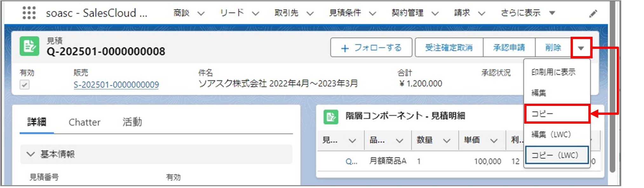
Task: Open the 見積条件 tab dropdown chevron
Action: pyautogui.click(x=372, y=13)
